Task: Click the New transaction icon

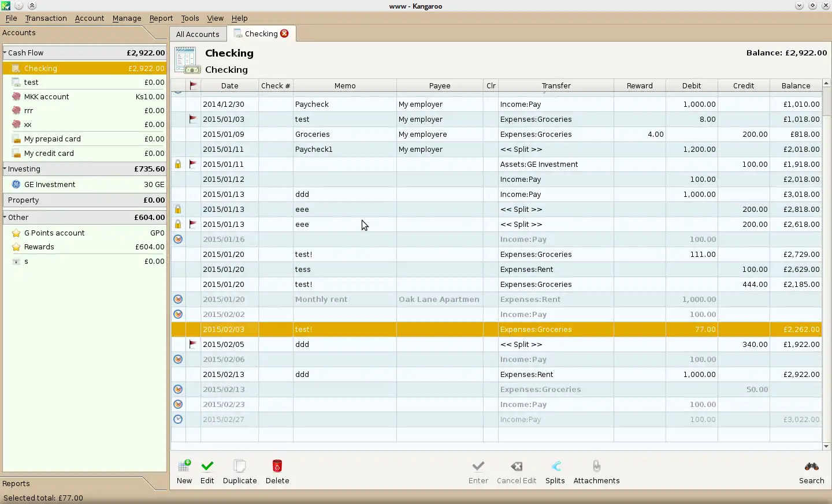Action: tap(184, 466)
